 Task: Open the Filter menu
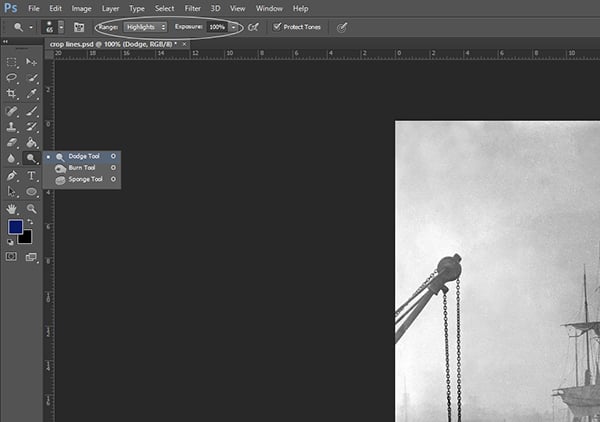click(x=192, y=8)
